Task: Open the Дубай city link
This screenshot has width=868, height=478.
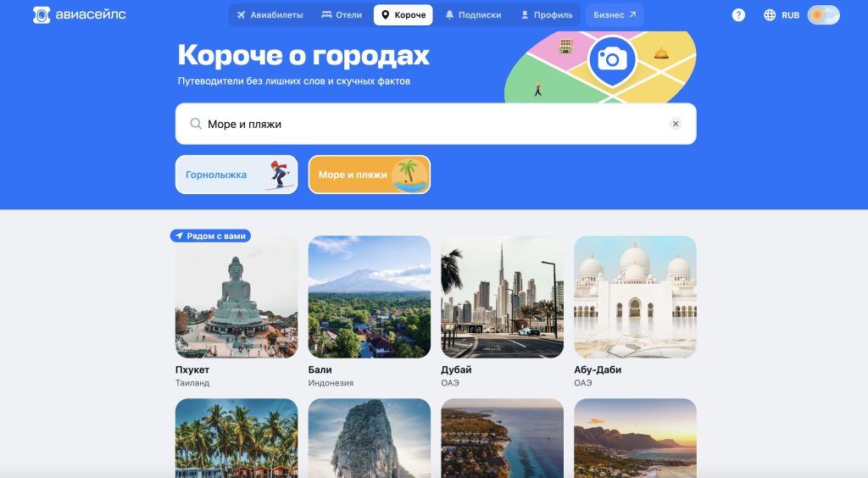Action: click(x=456, y=370)
